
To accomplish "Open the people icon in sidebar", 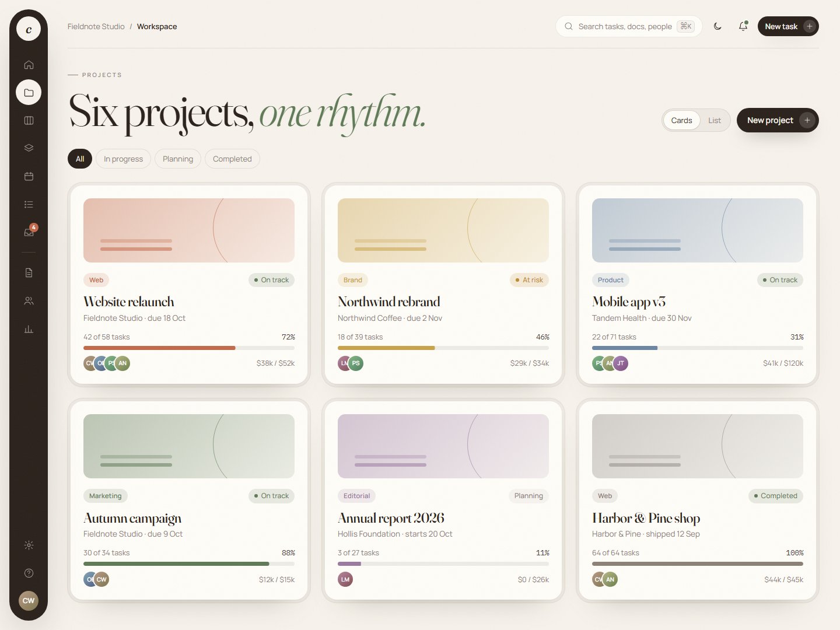I will [x=29, y=301].
